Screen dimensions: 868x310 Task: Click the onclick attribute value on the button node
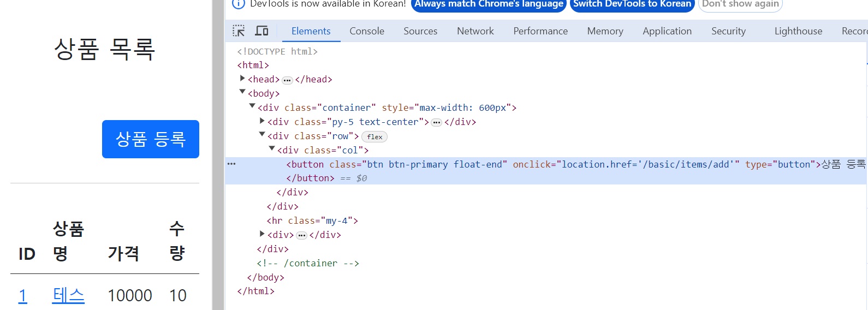[648, 164]
